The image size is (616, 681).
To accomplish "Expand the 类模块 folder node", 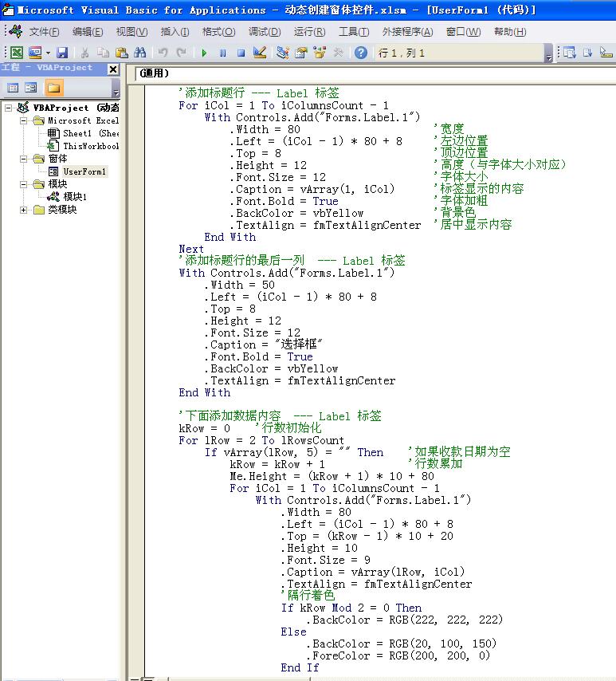I will (x=23, y=211).
